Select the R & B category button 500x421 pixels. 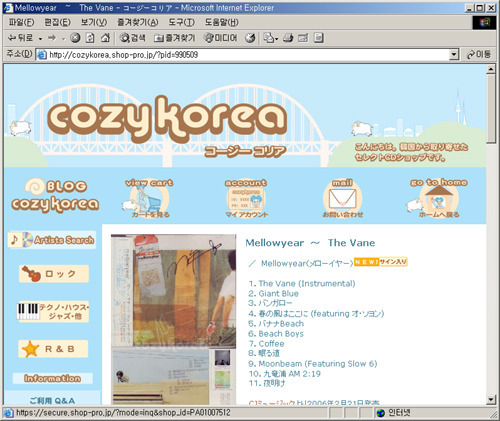click(x=53, y=349)
